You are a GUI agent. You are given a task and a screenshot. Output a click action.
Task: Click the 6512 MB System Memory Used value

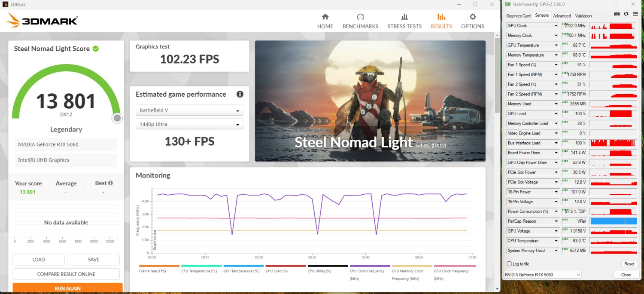point(574,251)
